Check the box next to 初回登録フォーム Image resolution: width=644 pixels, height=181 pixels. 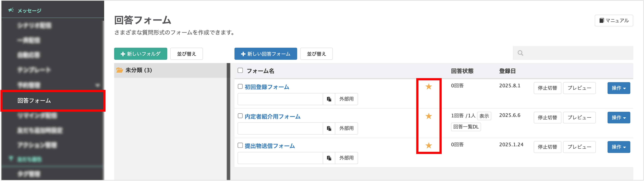click(x=240, y=87)
